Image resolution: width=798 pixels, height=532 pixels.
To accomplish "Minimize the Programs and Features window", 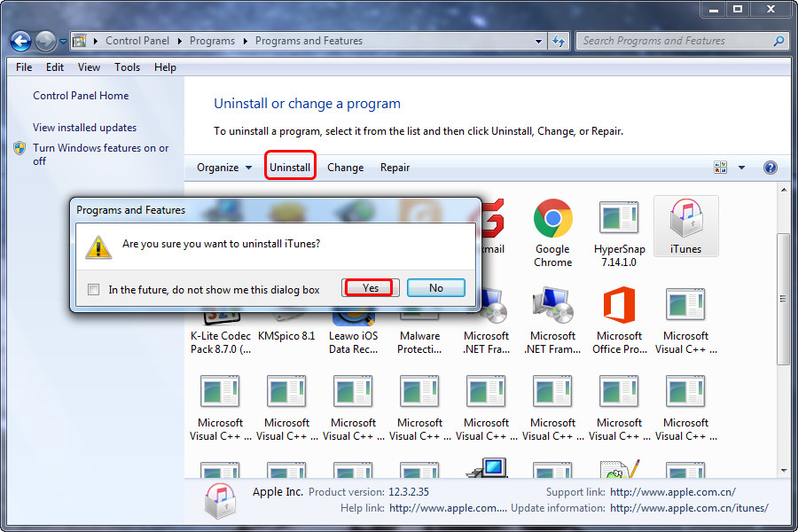I will point(713,9).
